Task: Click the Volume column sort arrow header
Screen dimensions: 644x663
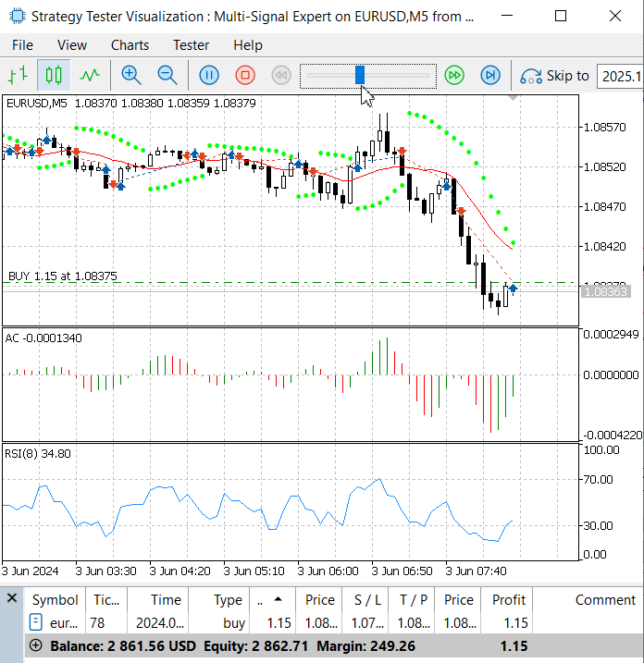Action: (x=273, y=600)
